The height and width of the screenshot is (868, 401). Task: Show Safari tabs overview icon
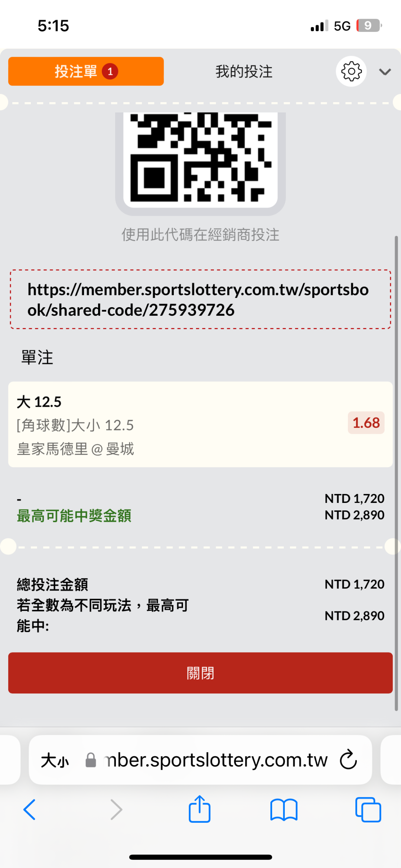click(368, 809)
